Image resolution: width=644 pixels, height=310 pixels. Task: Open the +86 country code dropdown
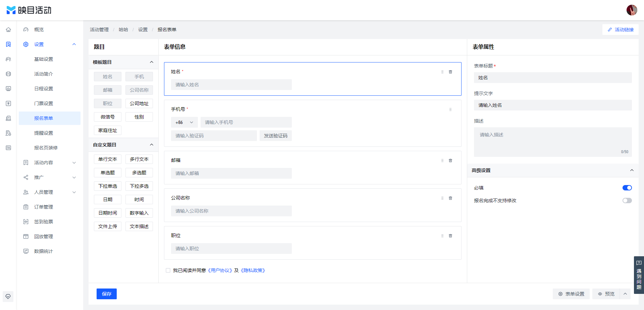click(x=184, y=122)
